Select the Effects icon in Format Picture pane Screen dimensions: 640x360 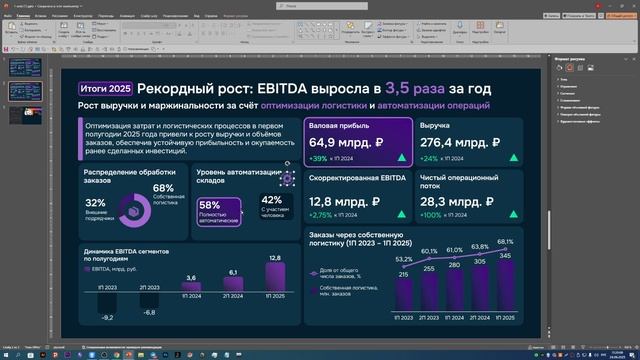point(570,68)
